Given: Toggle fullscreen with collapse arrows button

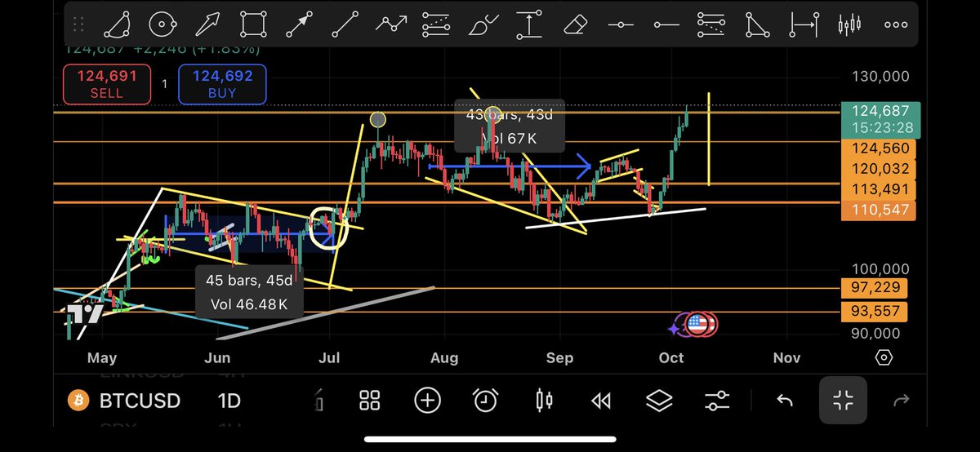Looking at the screenshot, I should point(843,401).
